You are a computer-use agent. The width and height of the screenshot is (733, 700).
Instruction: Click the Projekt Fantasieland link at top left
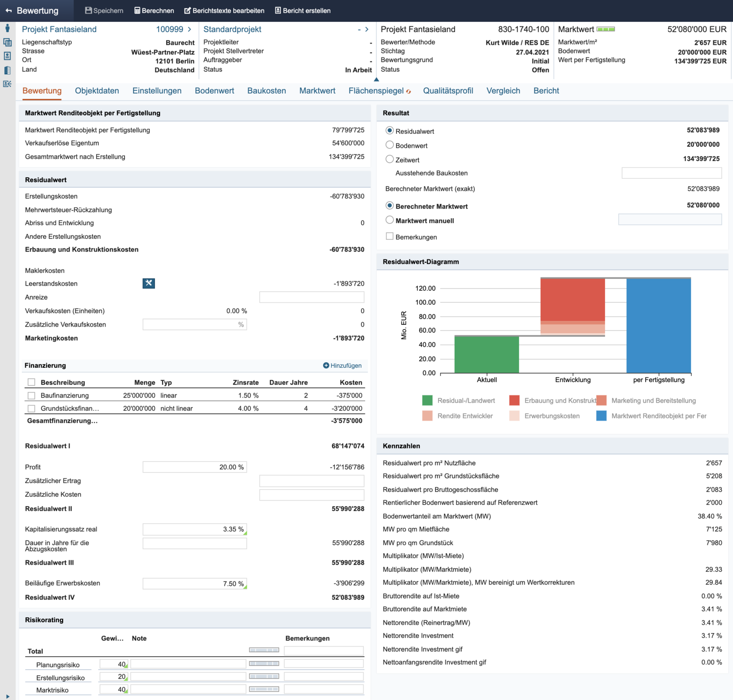(59, 29)
